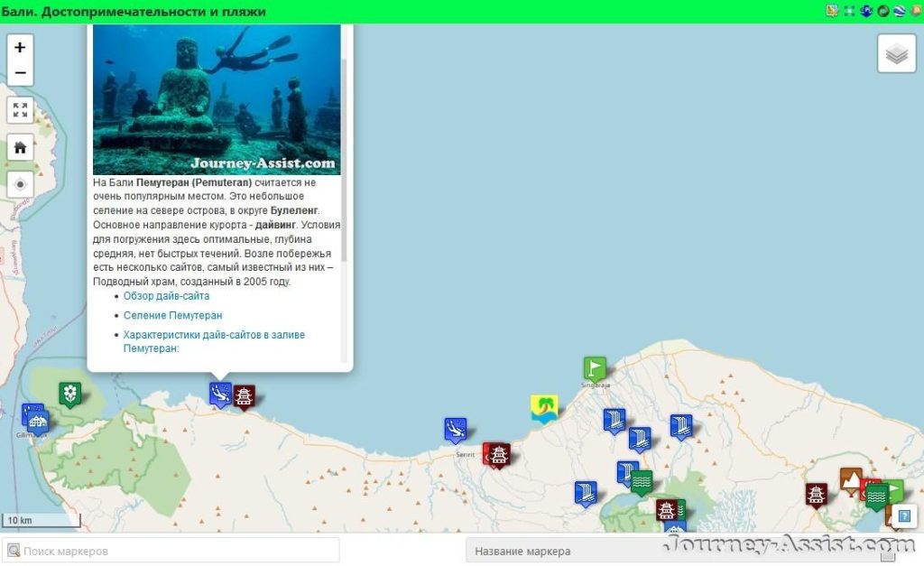Click the blue GPX icon in header
Viewport: 924px width, 566px height.
[x=865, y=11]
